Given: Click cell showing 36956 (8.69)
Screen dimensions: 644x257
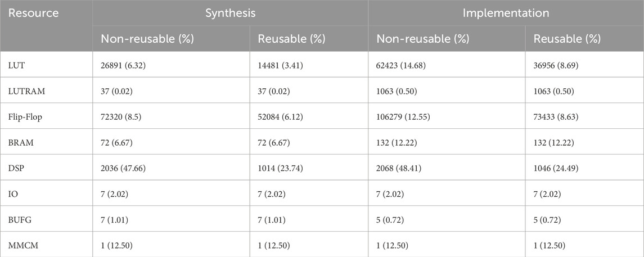Looking at the screenshot, I should pyautogui.click(x=584, y=65).
